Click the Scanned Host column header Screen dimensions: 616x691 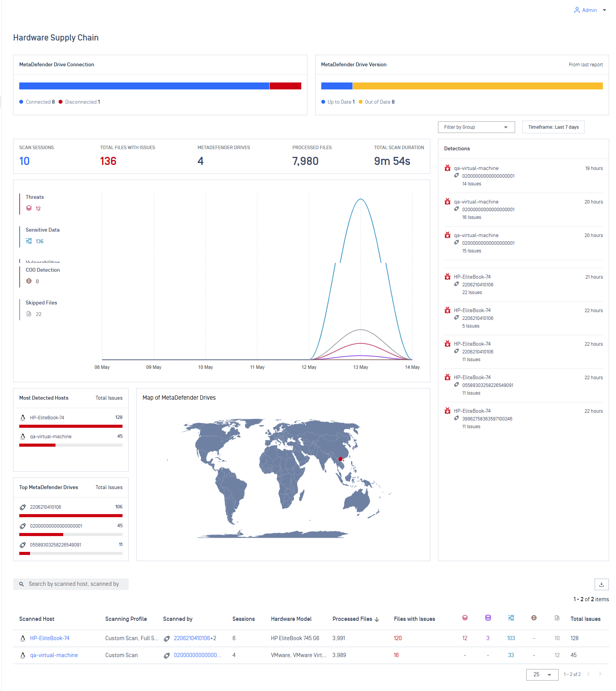pos(37,619)
